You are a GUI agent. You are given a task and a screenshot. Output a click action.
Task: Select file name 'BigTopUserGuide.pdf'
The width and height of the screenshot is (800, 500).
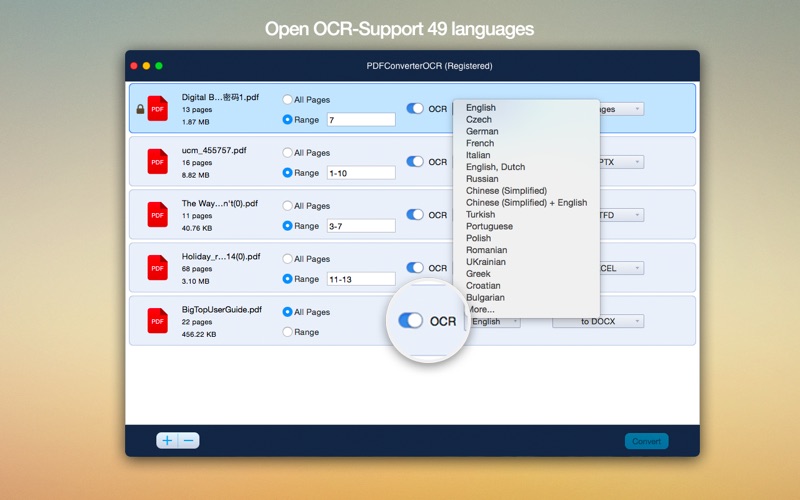tap(221, 310)
